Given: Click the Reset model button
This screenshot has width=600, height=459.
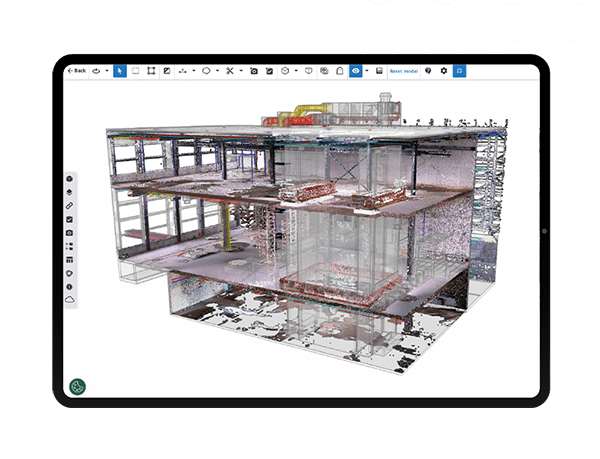Looking at the screenshot, I should click(x=406, y=71).
